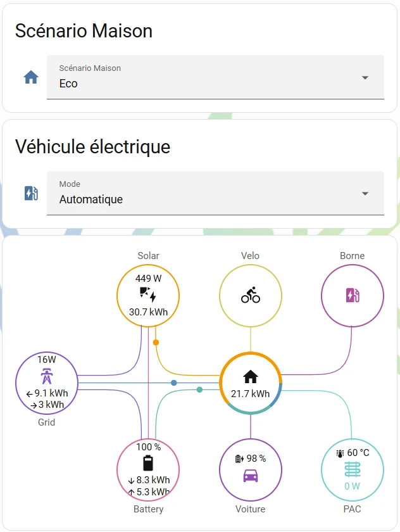This screenshot has height=532, width=400.
Task: Click the Solar label above the orange circle
Action: [149, 255]
